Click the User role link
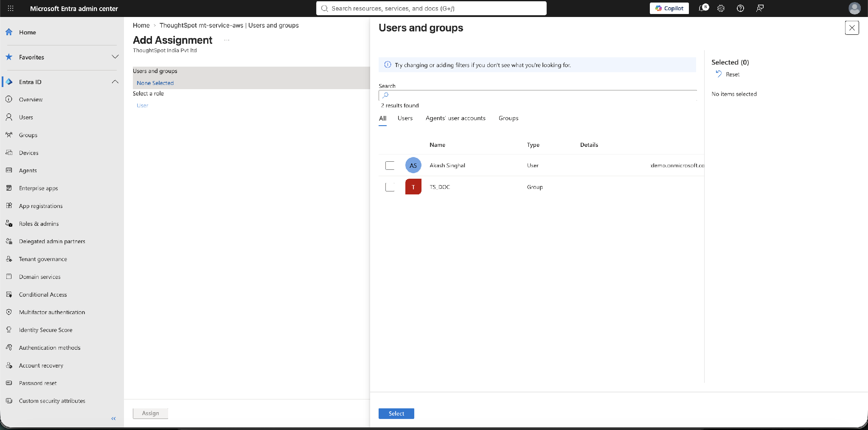Image resolution: width=868 pixels, height=430 pixels. [x=142, y=106]
